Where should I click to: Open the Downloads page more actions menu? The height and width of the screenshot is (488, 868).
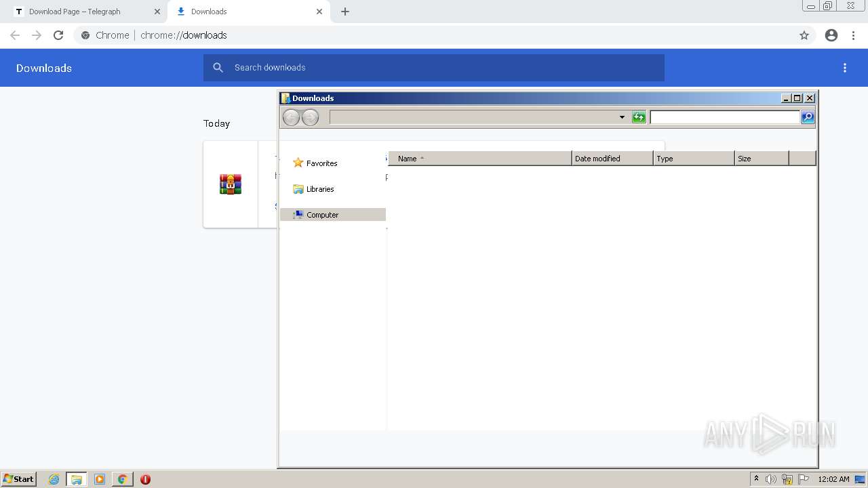click(845, 68)
